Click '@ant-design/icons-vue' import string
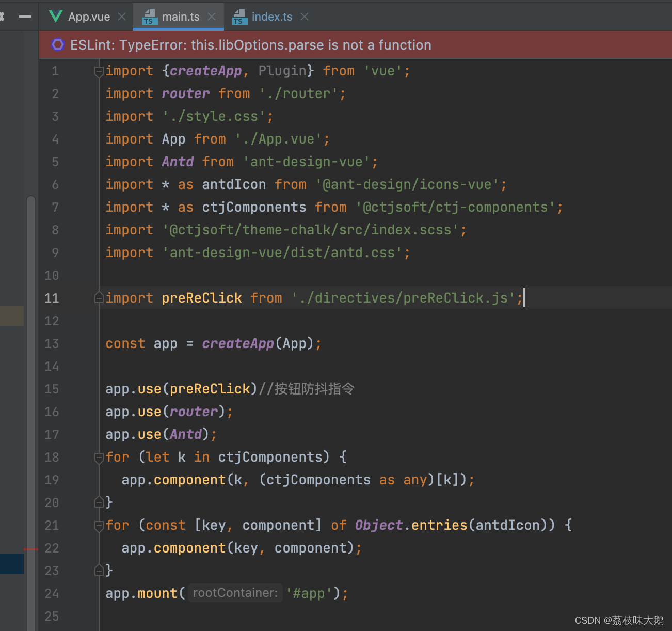Screen dimensions: 672x631 pyautogui.click(x=407, y=184)
